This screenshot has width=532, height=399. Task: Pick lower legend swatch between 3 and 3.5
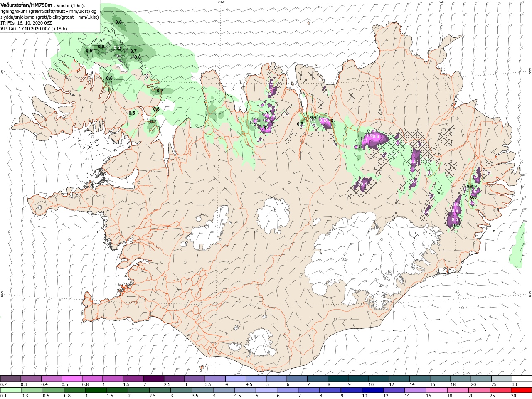point(181,390)
